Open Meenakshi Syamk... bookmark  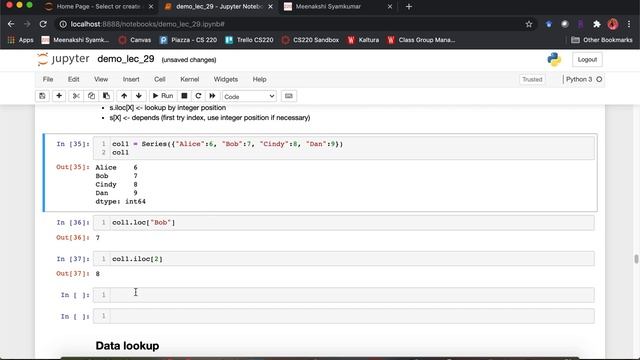(76, 40)
